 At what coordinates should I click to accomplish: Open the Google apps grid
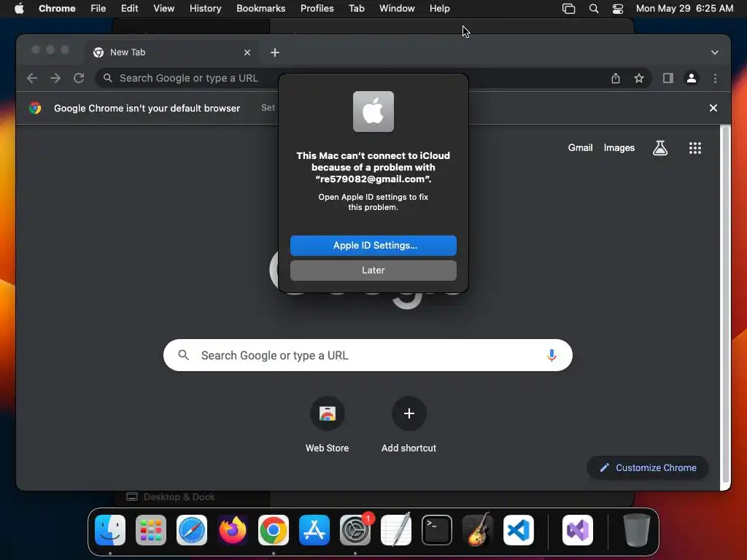pyautogui.click(x=694, y=147)
